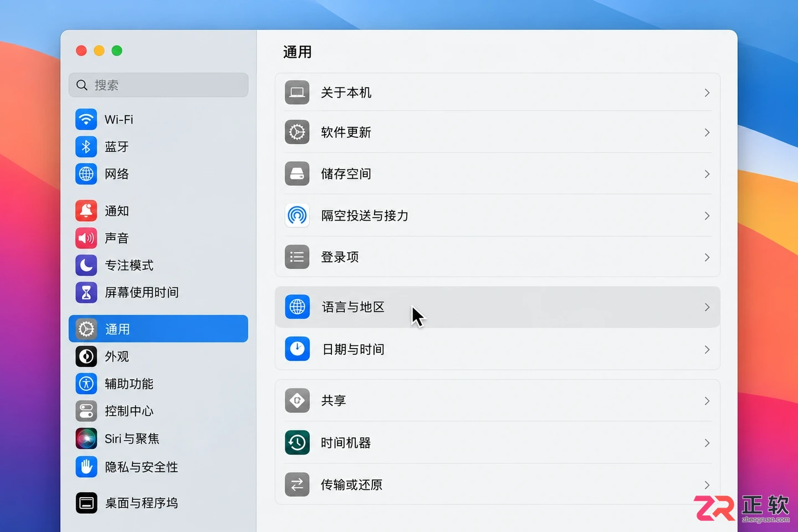Click the 外观 appearance icon
Image resolution: width=798 pixels, height=532 pixels.
(86, 356)
